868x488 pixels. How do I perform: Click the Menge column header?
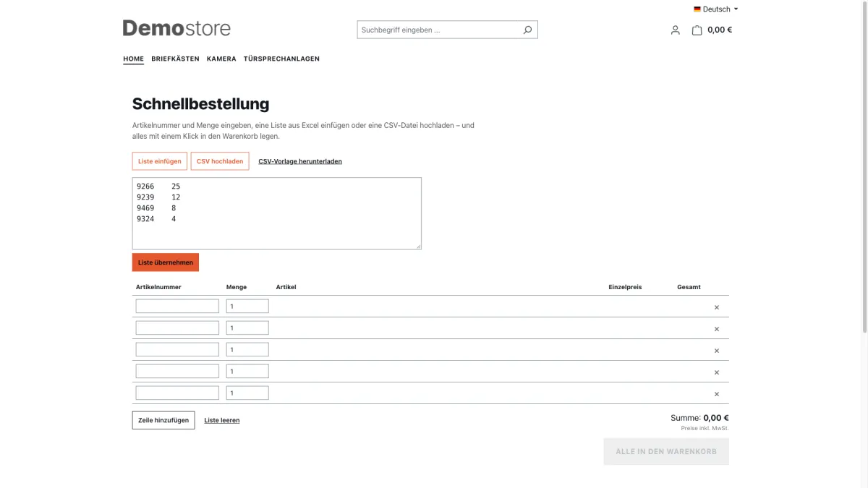[237, 287]
